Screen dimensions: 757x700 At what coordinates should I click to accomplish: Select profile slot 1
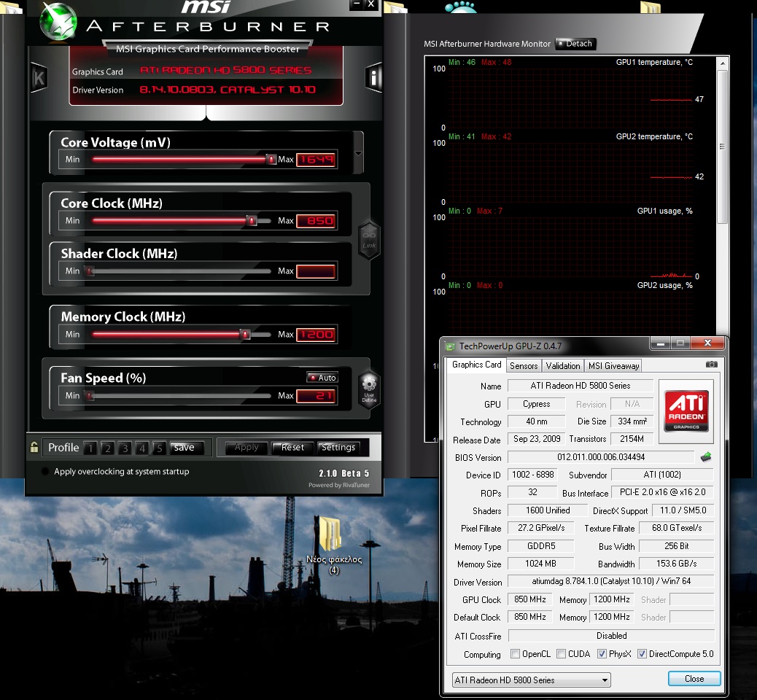click(90, 448)
